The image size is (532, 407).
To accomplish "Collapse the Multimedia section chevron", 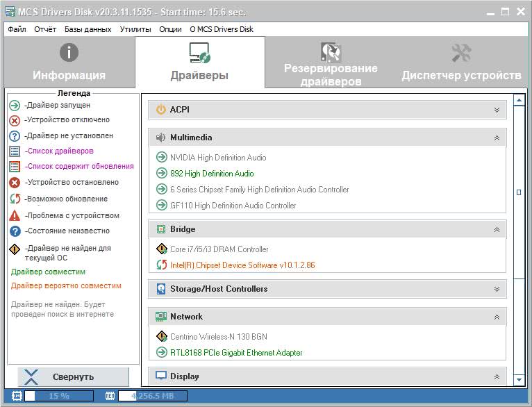I will point(497,138).
